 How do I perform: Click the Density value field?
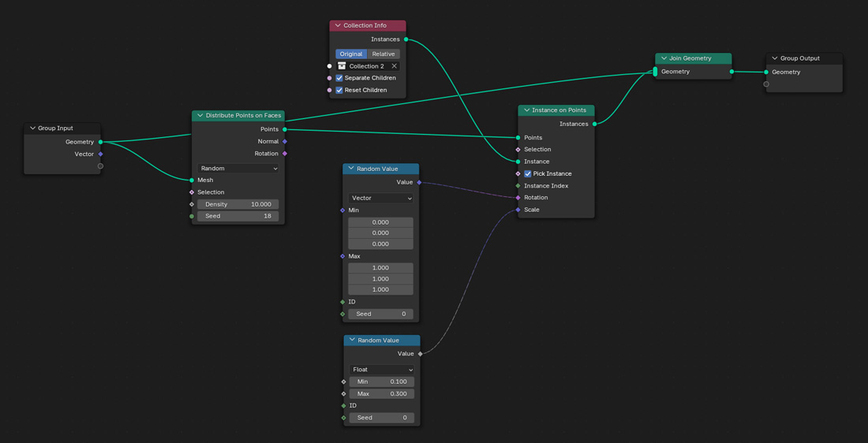(x=238, y=204)
